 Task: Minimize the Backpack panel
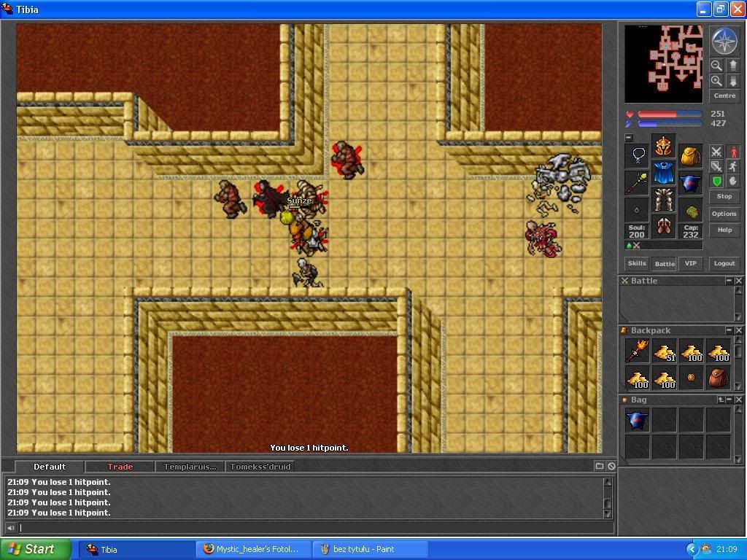click(729, 330)
